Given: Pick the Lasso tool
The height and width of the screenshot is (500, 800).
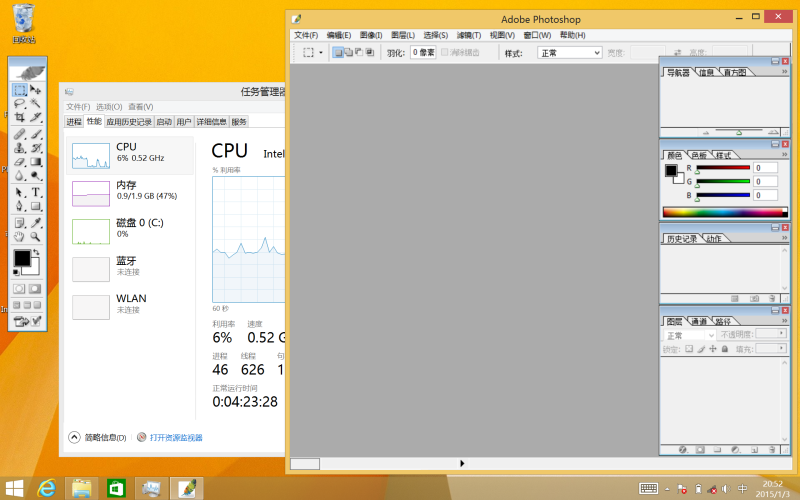Looking at the screenshot, I should [19, 104].
